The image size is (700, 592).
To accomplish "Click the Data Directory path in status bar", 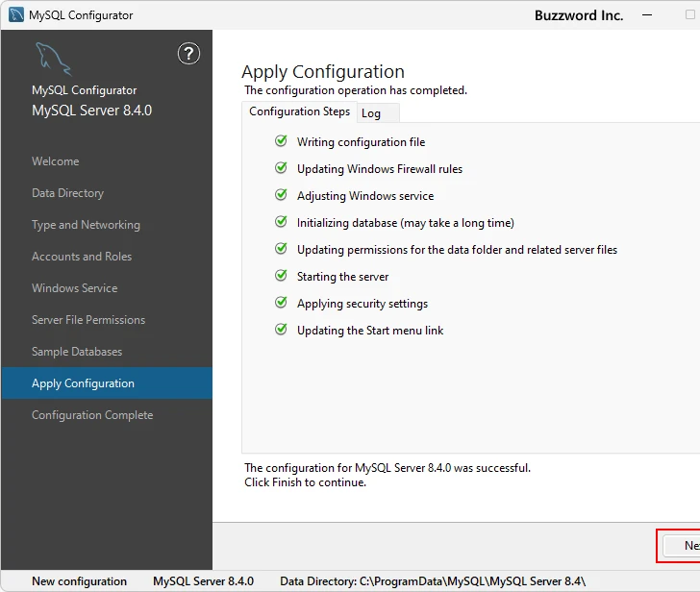I will tap(433, 581).
